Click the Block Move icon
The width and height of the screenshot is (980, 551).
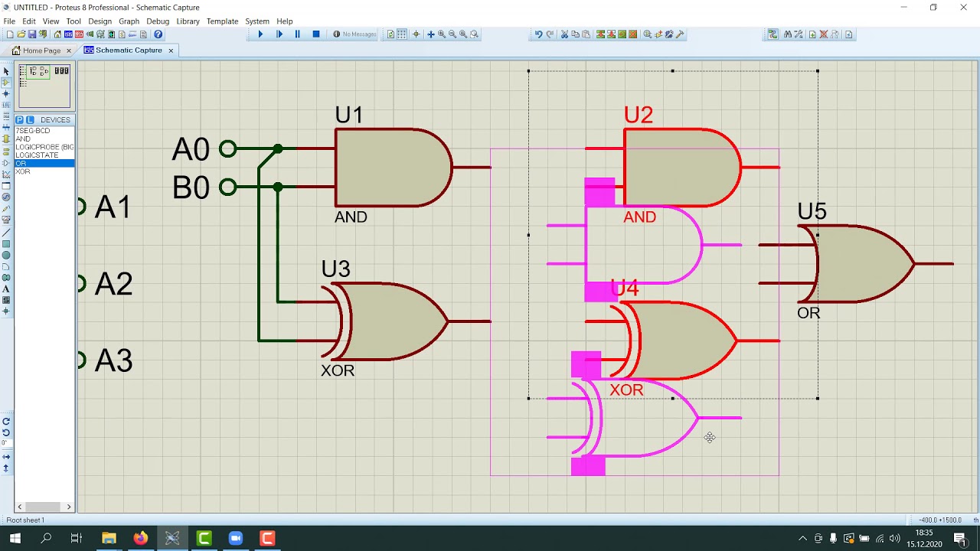(611, 34)
